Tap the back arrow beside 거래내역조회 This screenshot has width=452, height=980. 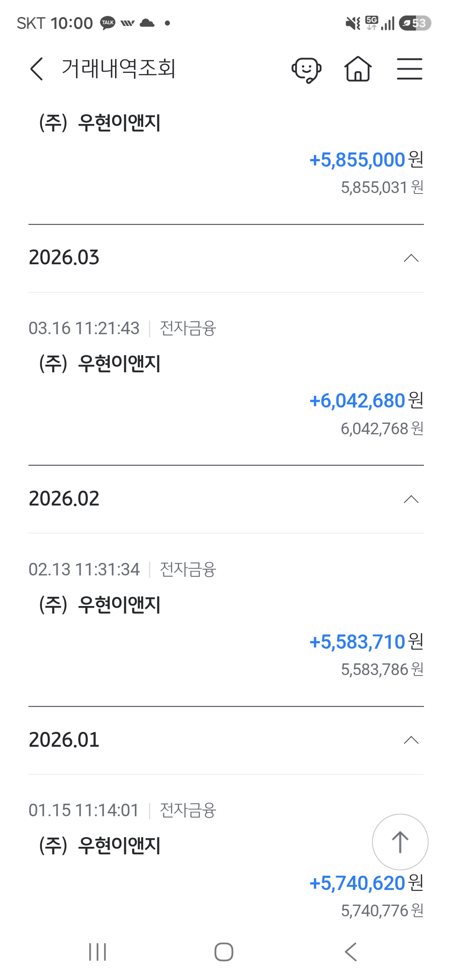coord(37,69)
